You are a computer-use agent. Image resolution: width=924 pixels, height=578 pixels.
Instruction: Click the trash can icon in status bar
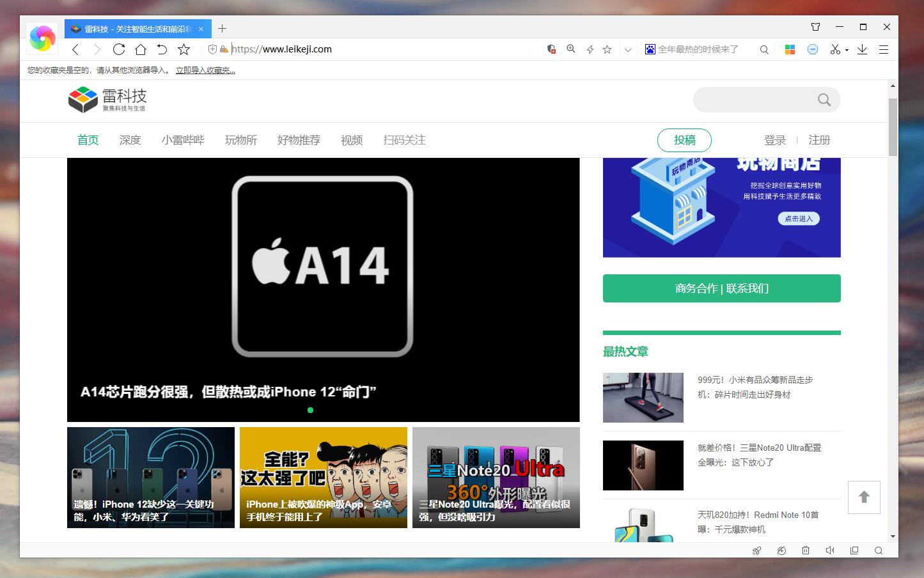pos(806,551)
